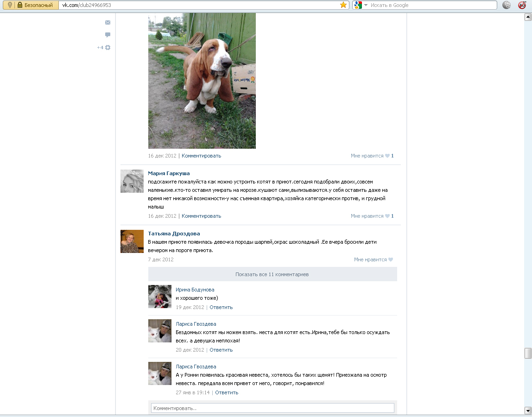
Task: Open the basset hound photo
Action: [x=202, y=81]
